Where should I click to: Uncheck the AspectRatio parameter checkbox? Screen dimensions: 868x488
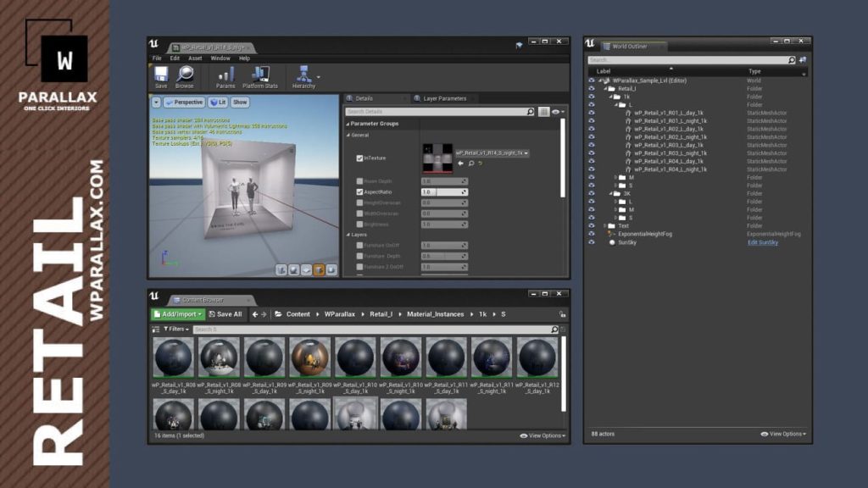tap(359, 192)
